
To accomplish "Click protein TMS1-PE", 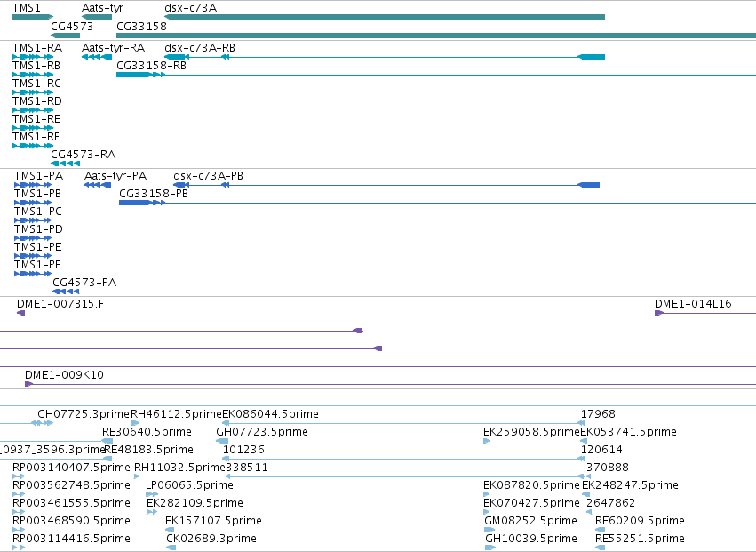I will (x=38, y=247).
